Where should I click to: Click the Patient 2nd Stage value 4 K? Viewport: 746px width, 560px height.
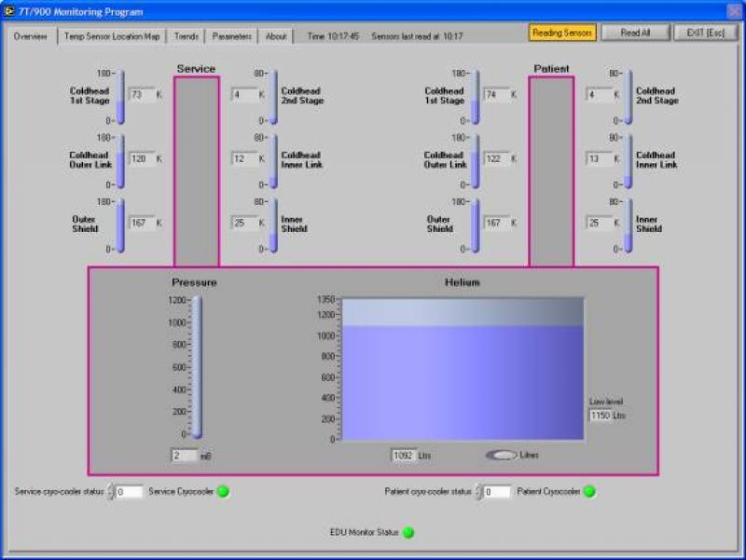coord(600,94)
